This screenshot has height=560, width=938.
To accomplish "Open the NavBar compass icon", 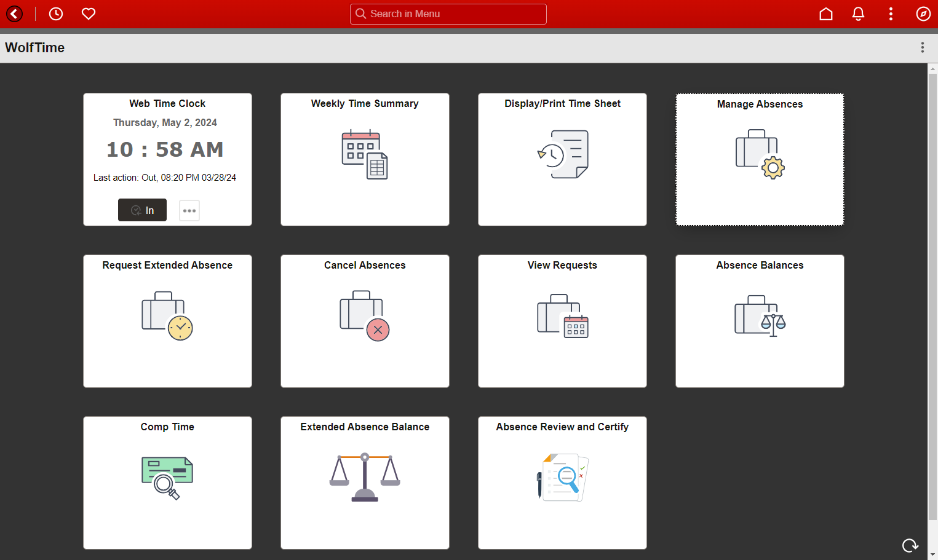I will 923,14.
